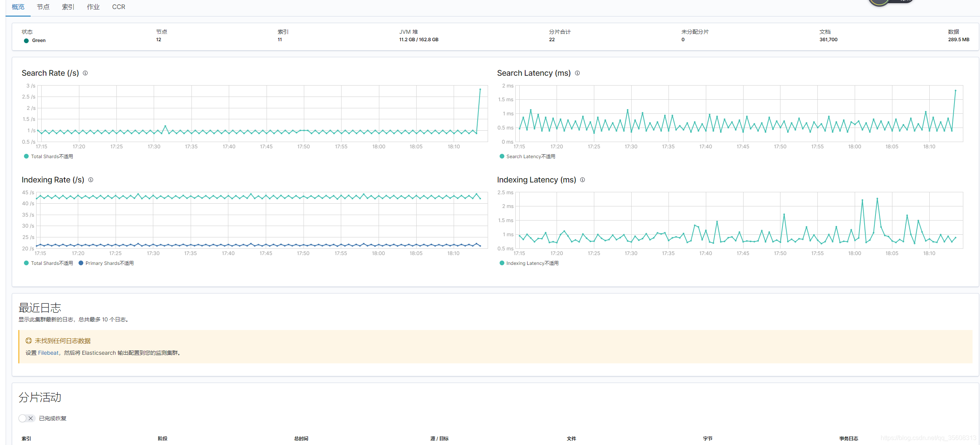Viewport: 980px width, 445px height.
Task: Open the 作业 jobs tab
Action: pyautogui.click(x=93, y=7)
